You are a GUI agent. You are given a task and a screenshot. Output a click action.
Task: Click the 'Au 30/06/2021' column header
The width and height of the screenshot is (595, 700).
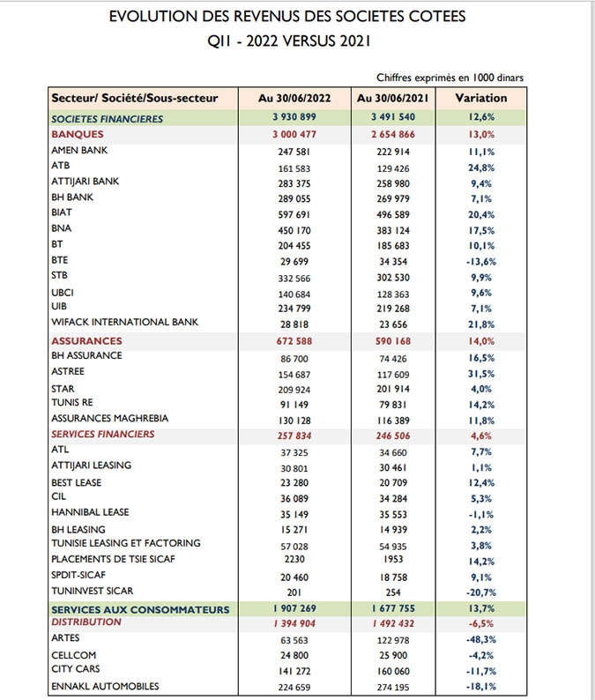(x=393, y=98)
